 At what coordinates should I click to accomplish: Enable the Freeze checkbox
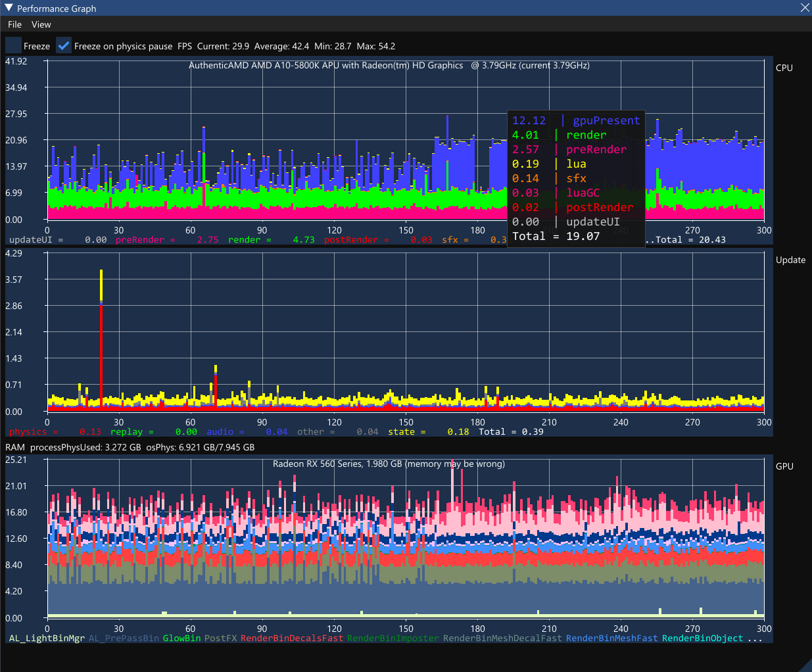point(14,45)
